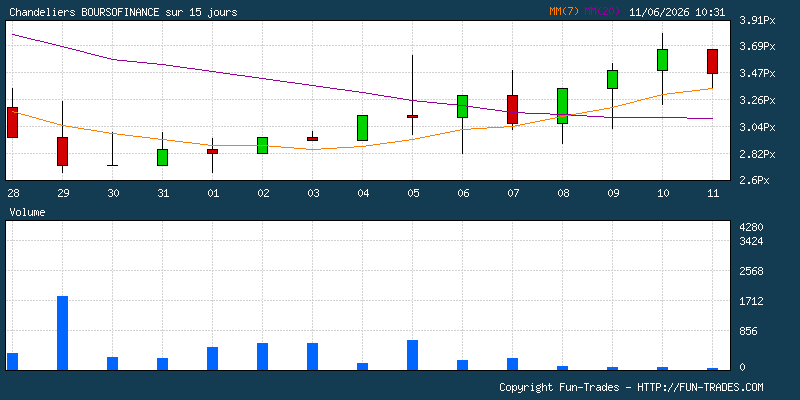Click the volume bar for day 07
The height and width of the screenshot is (400, 800).
coord(512,364)
